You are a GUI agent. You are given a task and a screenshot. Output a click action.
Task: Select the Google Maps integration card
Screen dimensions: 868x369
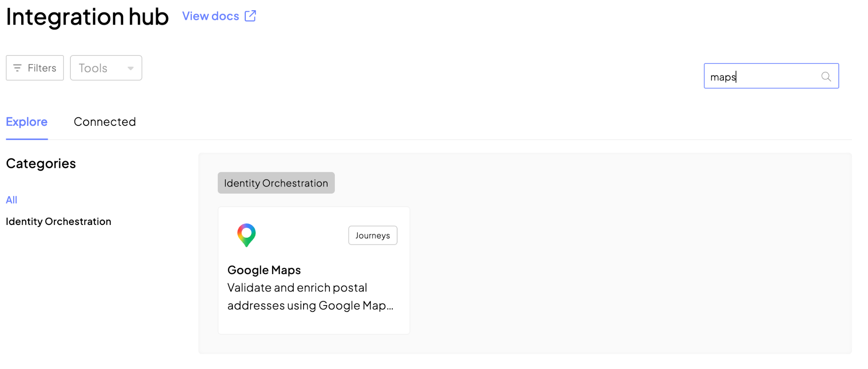tap(314, 270)
